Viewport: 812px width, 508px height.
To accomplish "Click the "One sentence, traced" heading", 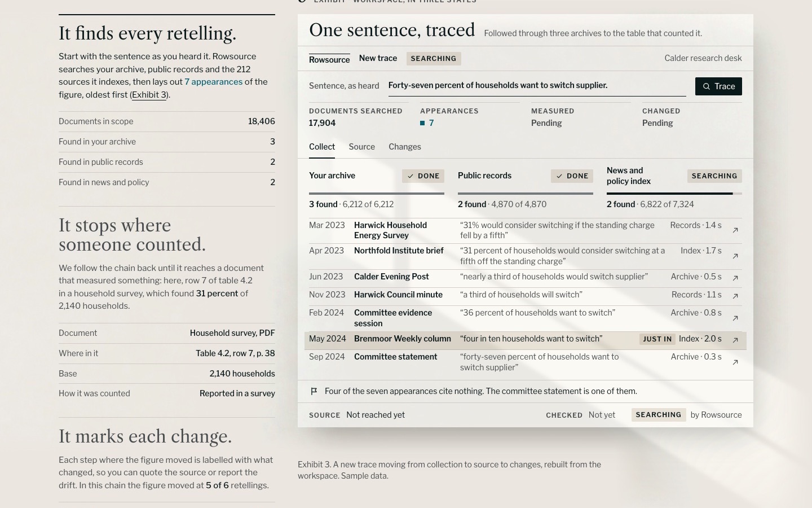I will [x=392, y=30].
